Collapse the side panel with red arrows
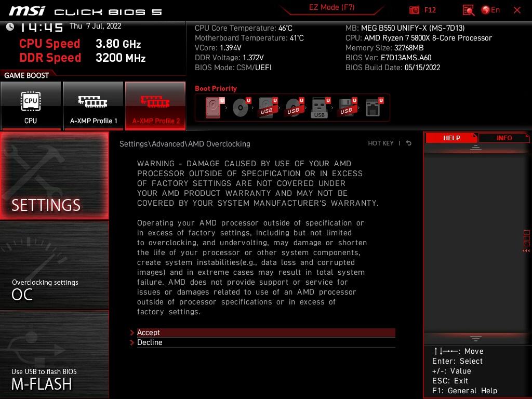This screenshot has width=532, height=399. [x=526, y=251]
